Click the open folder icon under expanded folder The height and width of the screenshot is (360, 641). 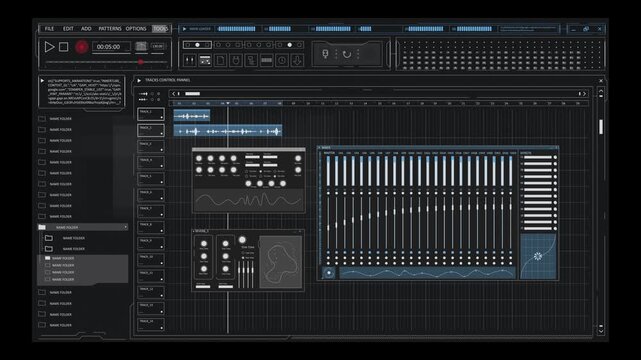(47, 258)
